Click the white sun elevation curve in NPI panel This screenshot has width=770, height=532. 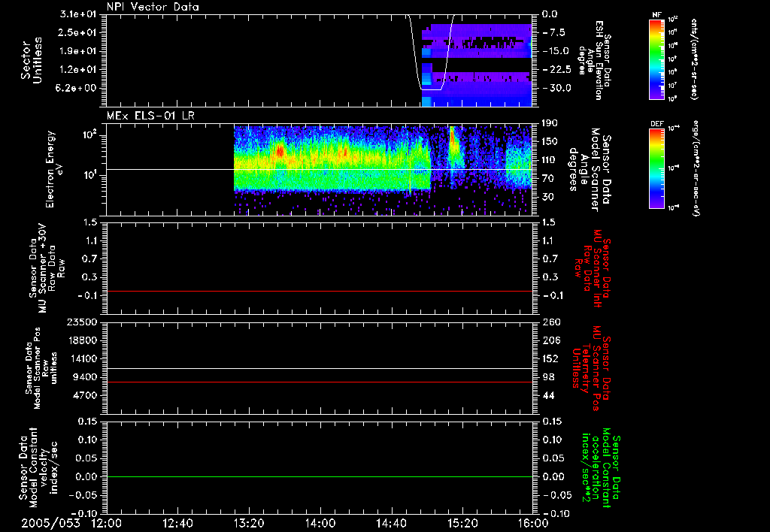click(x=432, y=89)
